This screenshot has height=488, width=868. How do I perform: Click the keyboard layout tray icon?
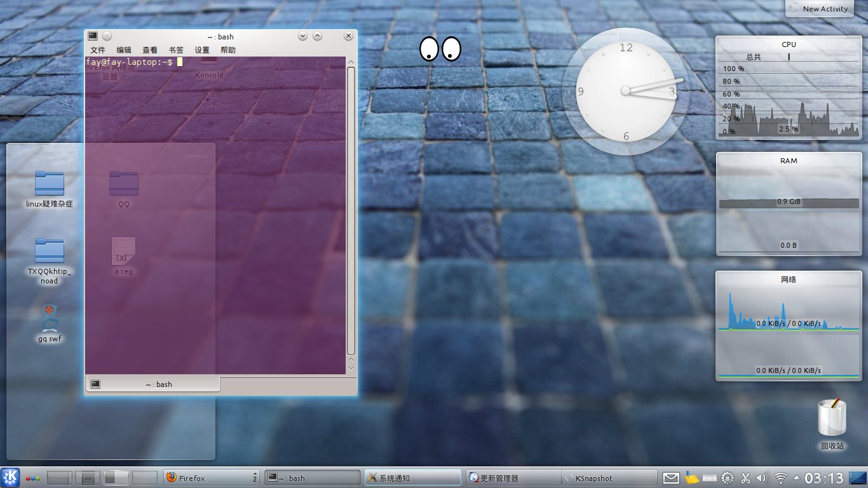710,478
